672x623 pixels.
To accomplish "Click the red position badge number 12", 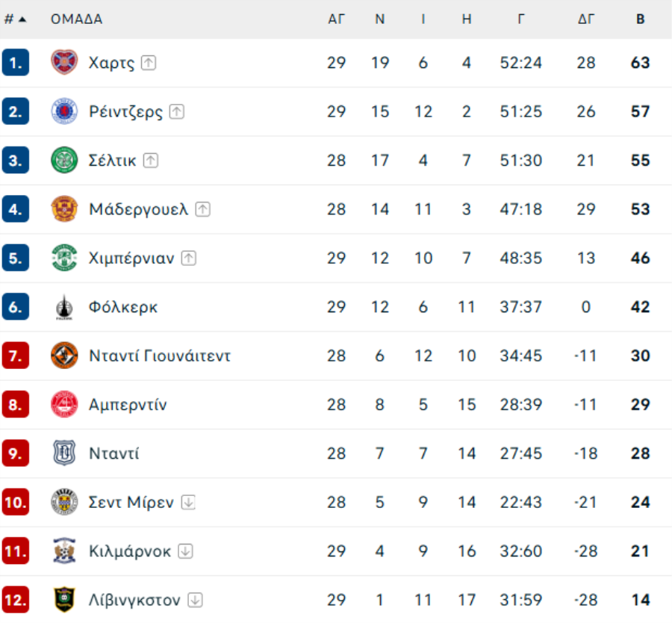I will tap(15, 600).
